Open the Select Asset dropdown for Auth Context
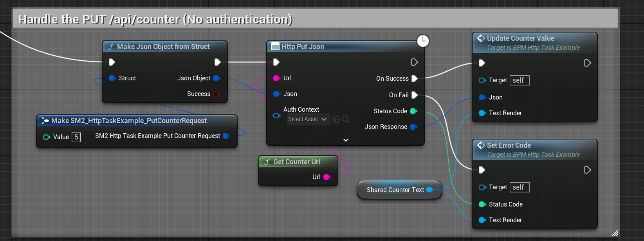Viewport: 644px width, 241px height. coord(307,119)
